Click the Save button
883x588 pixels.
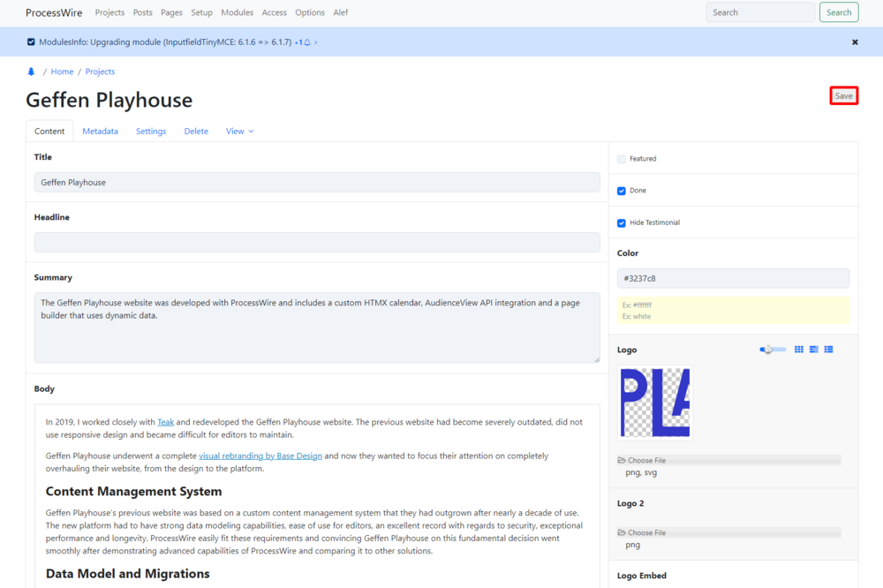click(844, 96)
